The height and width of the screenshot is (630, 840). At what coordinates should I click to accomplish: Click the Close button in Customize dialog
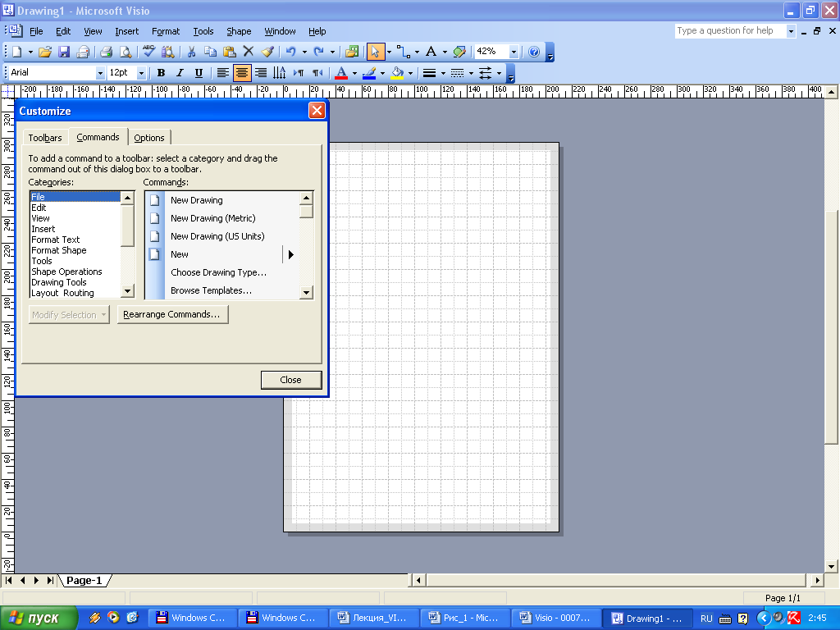point(291,380)
